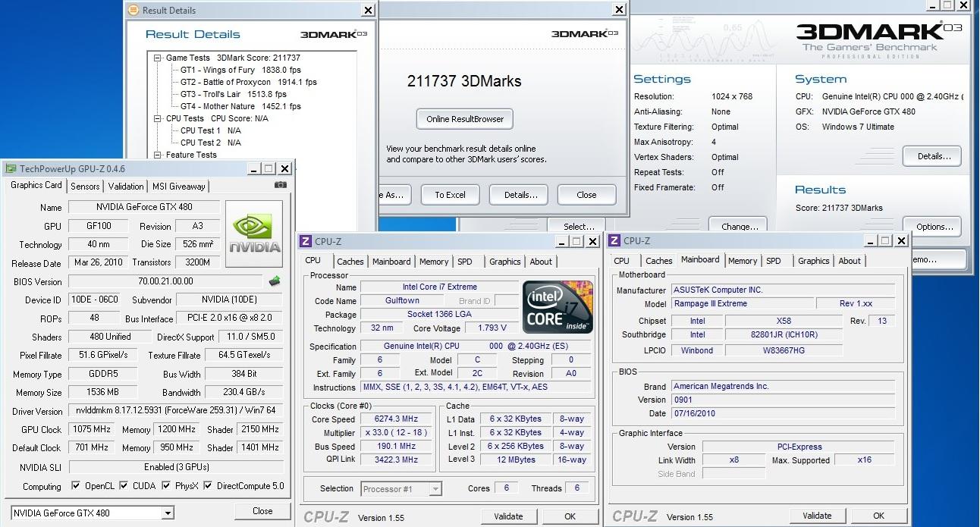This screenshot has height=527, width=980.
Task: Click the To Excel button
Action: pos(451,195)
